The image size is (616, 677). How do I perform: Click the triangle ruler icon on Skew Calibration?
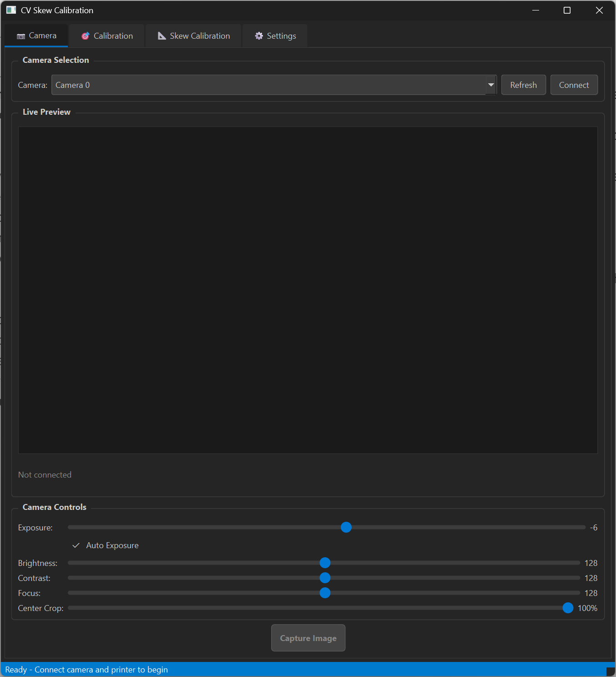162,36
